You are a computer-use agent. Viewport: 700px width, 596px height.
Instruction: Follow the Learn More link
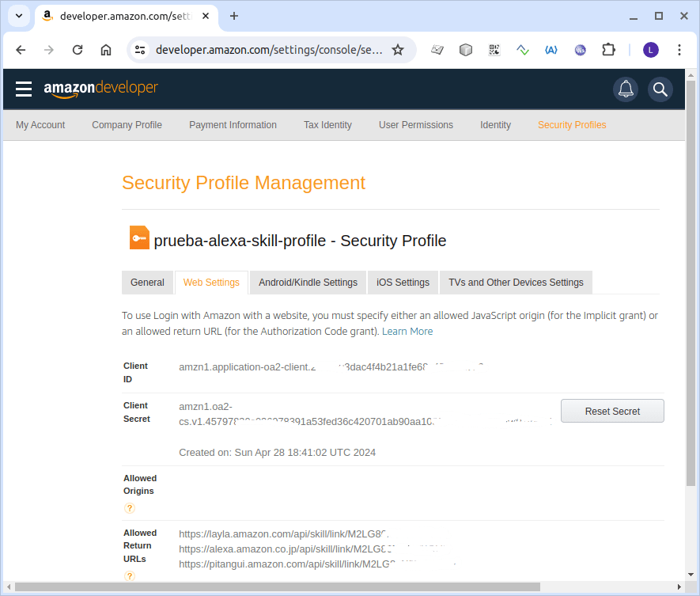click(x=407, y=332)
